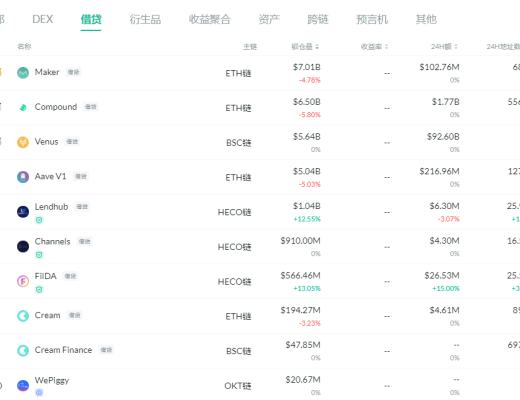The width and height of the screenshot is (520, 400).
Task: Click Lendhub's $1.04B locked value
Action: [307, 206]
